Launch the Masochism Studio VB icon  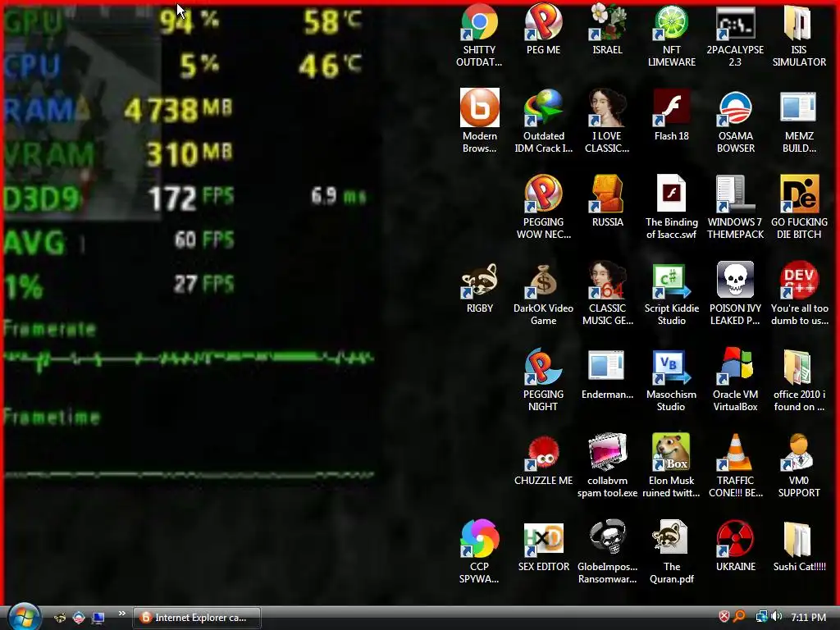[671, 367]
